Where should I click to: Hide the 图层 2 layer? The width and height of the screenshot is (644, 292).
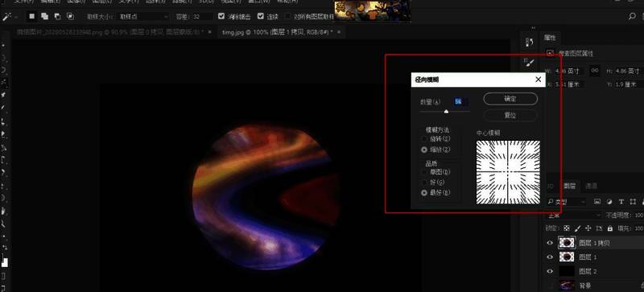tap(550, 271)
